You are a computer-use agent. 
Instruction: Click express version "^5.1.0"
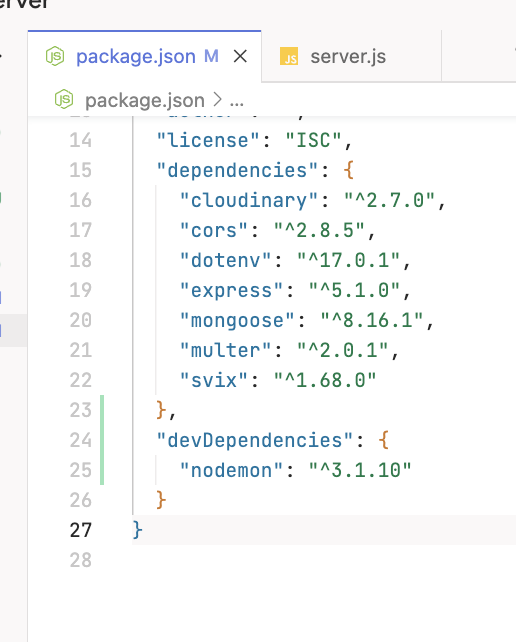click(354, 291)
